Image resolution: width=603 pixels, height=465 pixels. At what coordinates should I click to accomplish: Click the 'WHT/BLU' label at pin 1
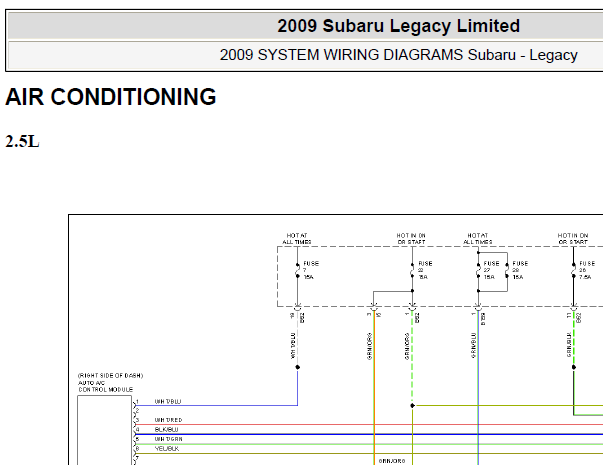[168, 402]
